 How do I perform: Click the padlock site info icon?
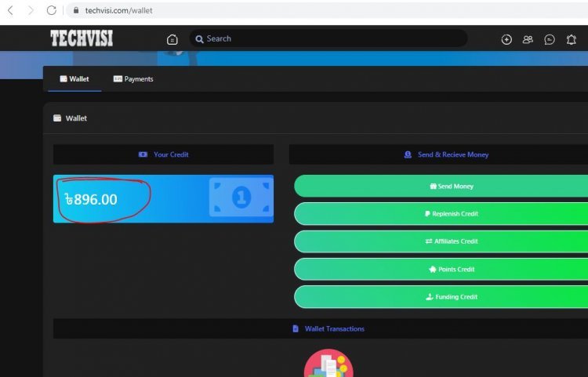click(76, 11)
